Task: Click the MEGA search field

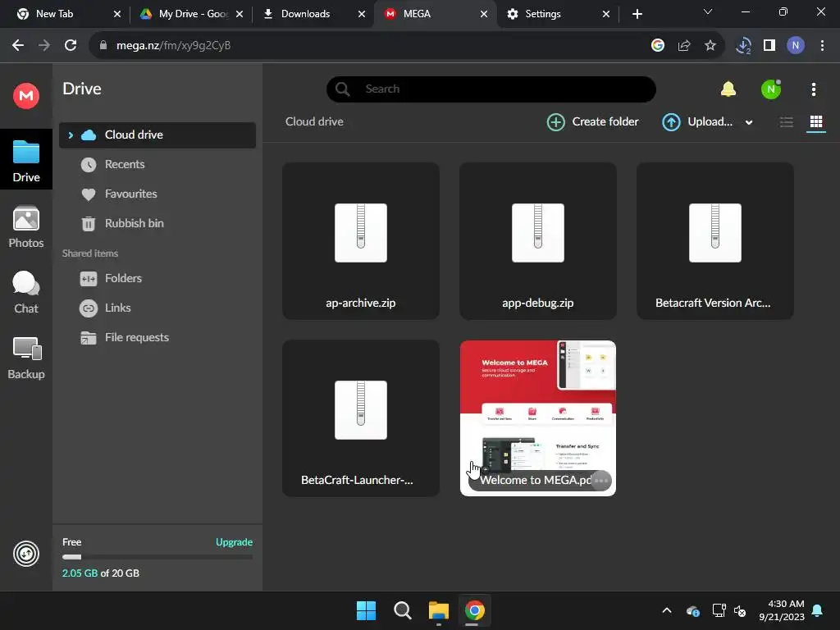Action: [491, 89]
